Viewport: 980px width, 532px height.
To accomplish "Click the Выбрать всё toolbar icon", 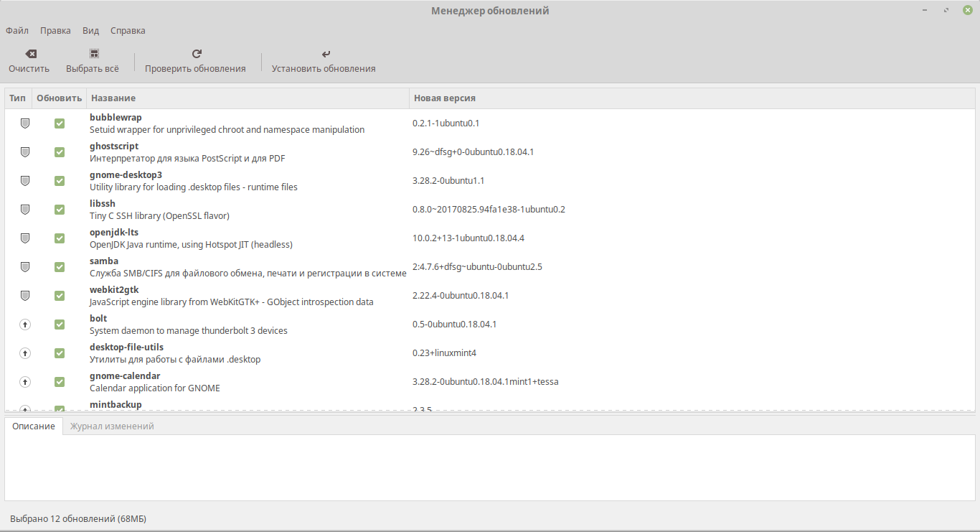I will pos(93,53).
